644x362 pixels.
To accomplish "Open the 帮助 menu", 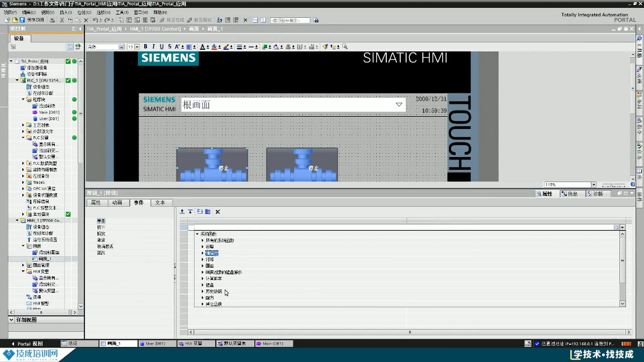I will pos(160,12).
